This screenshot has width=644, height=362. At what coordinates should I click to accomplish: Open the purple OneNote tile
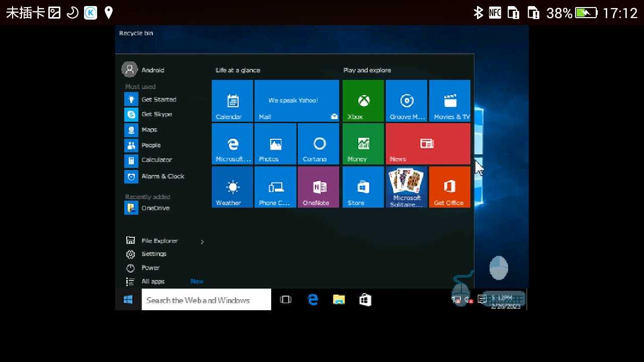pos(318,187)
